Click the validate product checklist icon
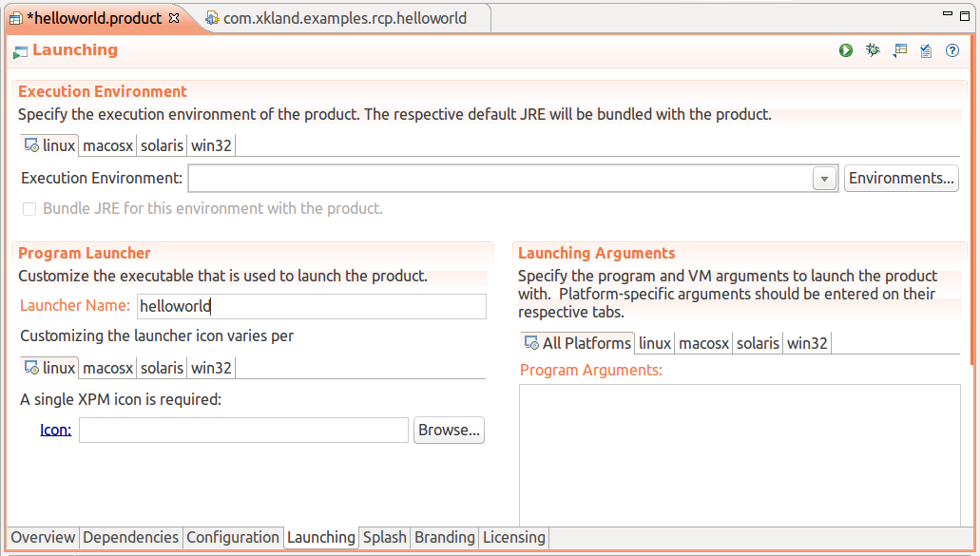 click(926, 50)
